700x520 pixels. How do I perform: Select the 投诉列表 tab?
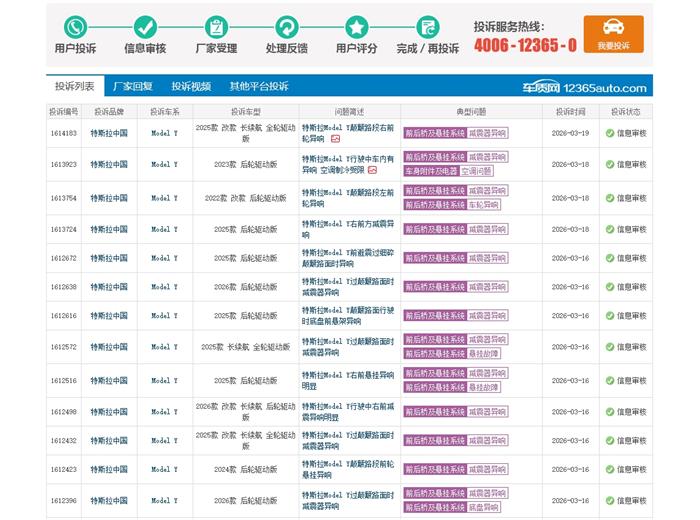coord(75,87)
